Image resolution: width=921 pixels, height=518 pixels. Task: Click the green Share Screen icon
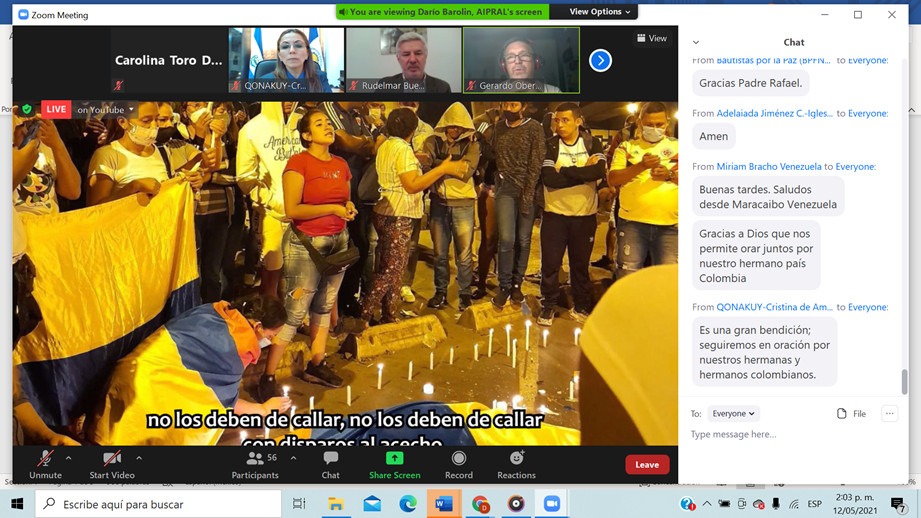pyautogui.click(x=394, y=458)
